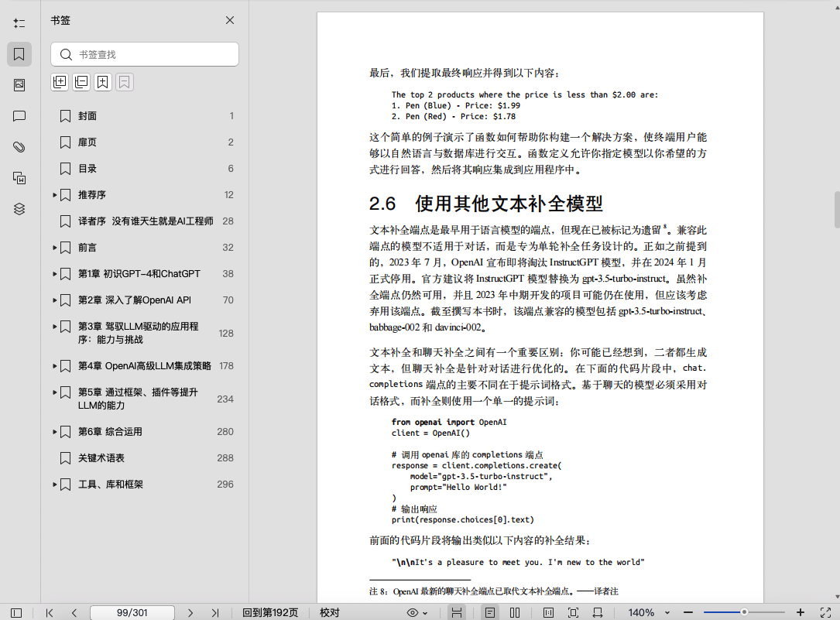
Task: Close the bookmarks panel
Action: (230, 20)
